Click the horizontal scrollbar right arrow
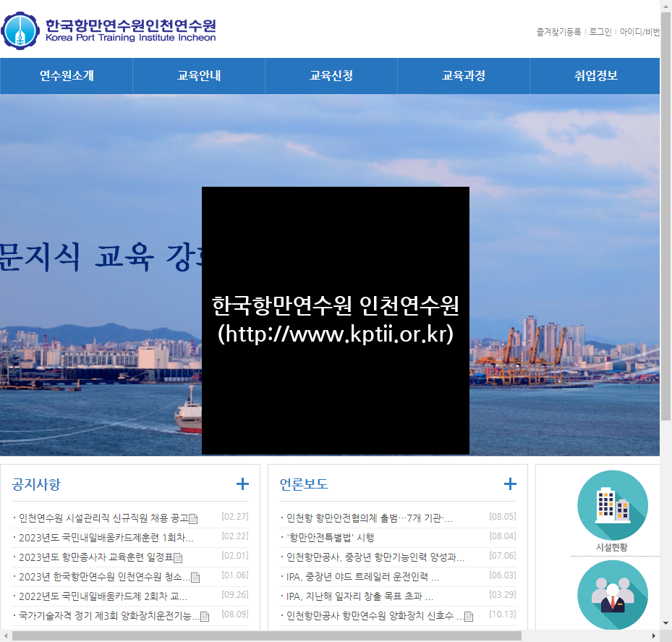This screenshot has height=642, width=672. pos(654,635)
